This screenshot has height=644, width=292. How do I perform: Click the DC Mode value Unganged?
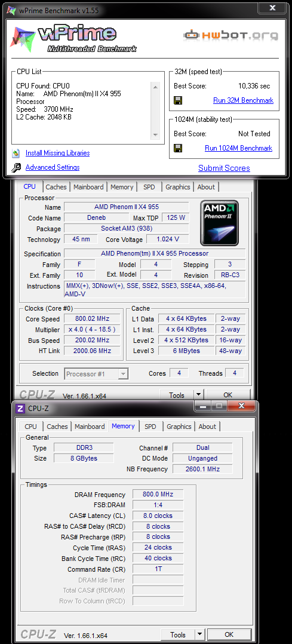[202, 458]
